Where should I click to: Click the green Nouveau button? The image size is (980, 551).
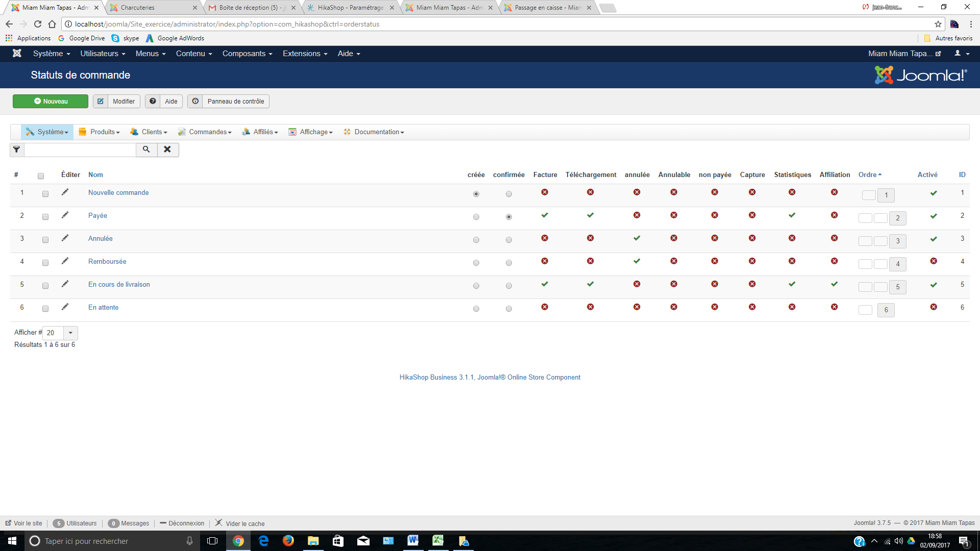pos(51,102)
